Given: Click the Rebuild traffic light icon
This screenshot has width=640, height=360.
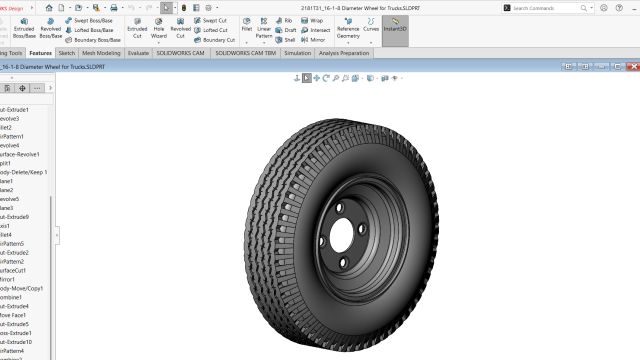Looking at the screenshot, I should click(x=184, y=8).
